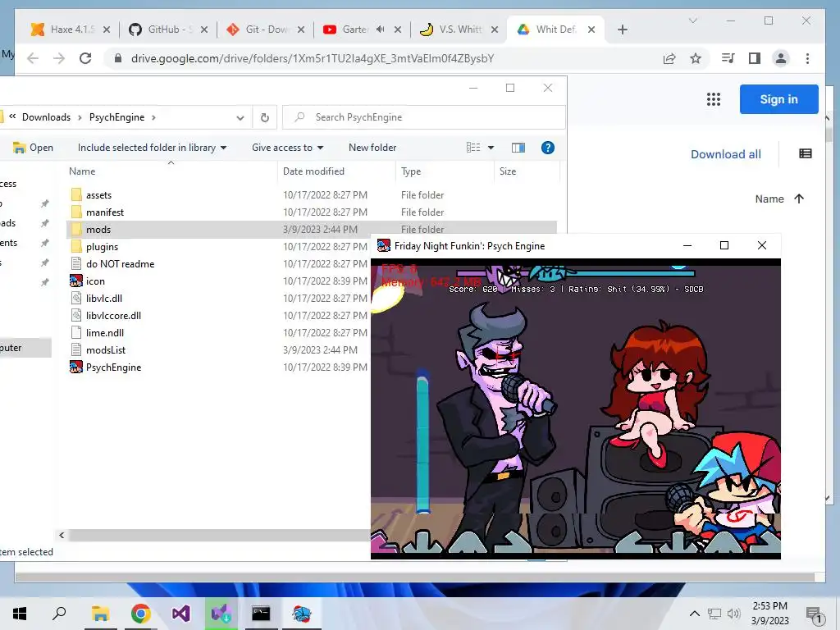Toggle Chrome side panel icon
This screenshot has width=840, height=630.
click(755, 58)
